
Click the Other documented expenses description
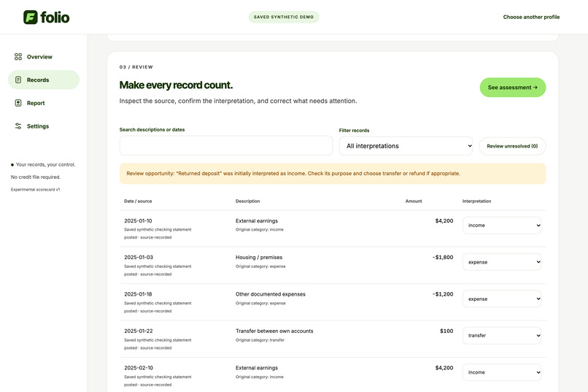tap(271, 294)
